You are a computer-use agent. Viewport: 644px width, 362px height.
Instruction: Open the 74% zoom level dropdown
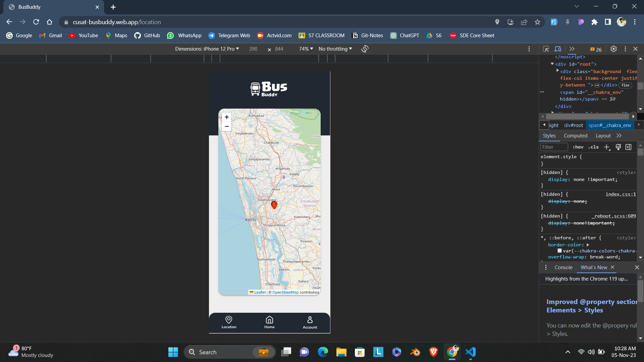pos(306,49)
